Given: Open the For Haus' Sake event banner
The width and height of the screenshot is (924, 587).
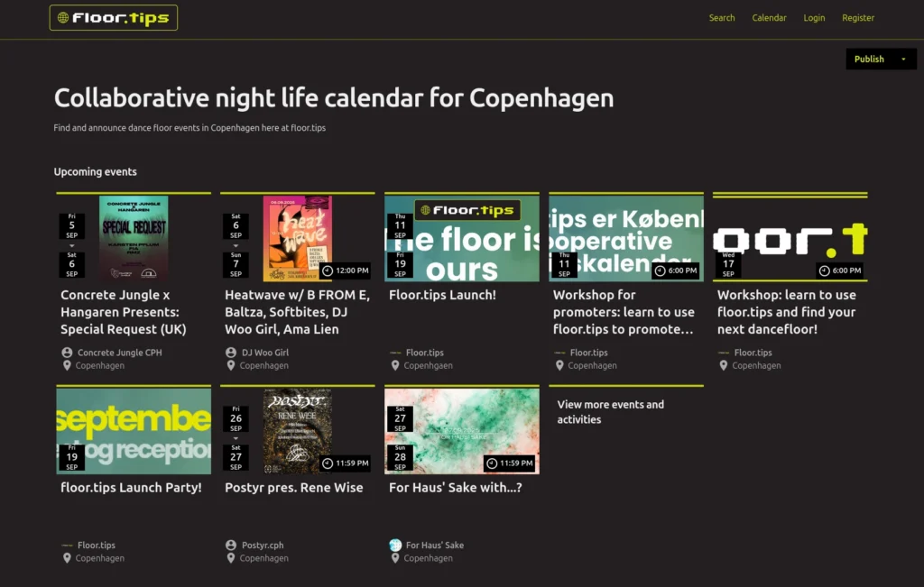Looking at the screenshot, I should pos(462,431).
